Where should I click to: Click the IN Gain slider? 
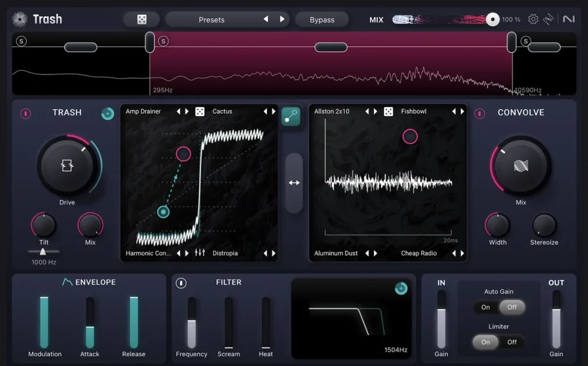(x=442, y=320)
